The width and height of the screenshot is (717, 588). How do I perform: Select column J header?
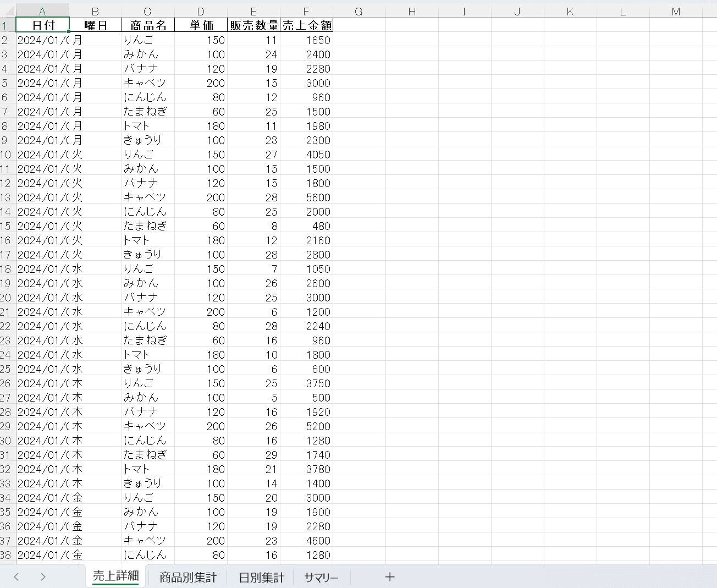coord(517,11)
